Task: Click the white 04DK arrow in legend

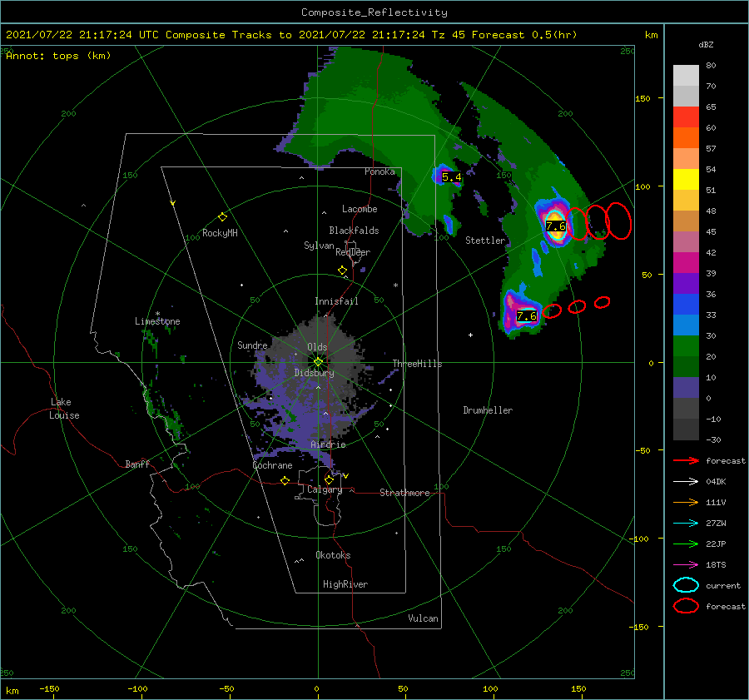Action: 686,481
